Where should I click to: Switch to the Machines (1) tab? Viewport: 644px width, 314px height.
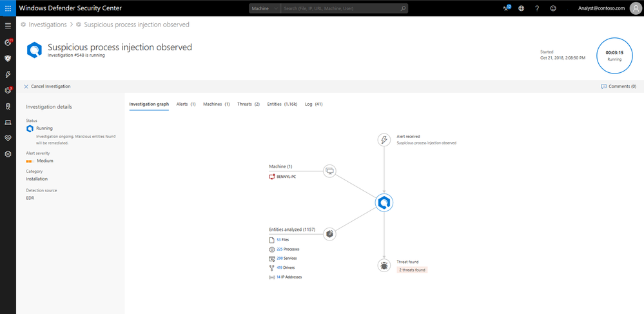[216, 104]
